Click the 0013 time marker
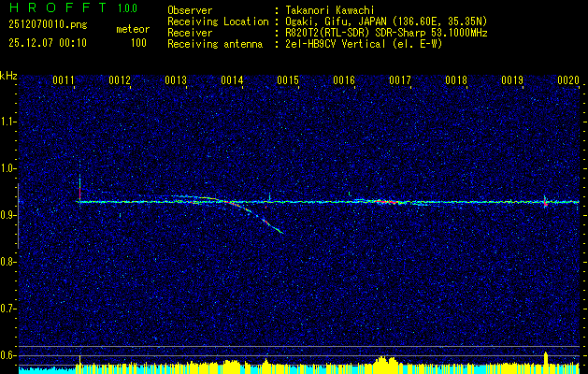 pos(176,80)
